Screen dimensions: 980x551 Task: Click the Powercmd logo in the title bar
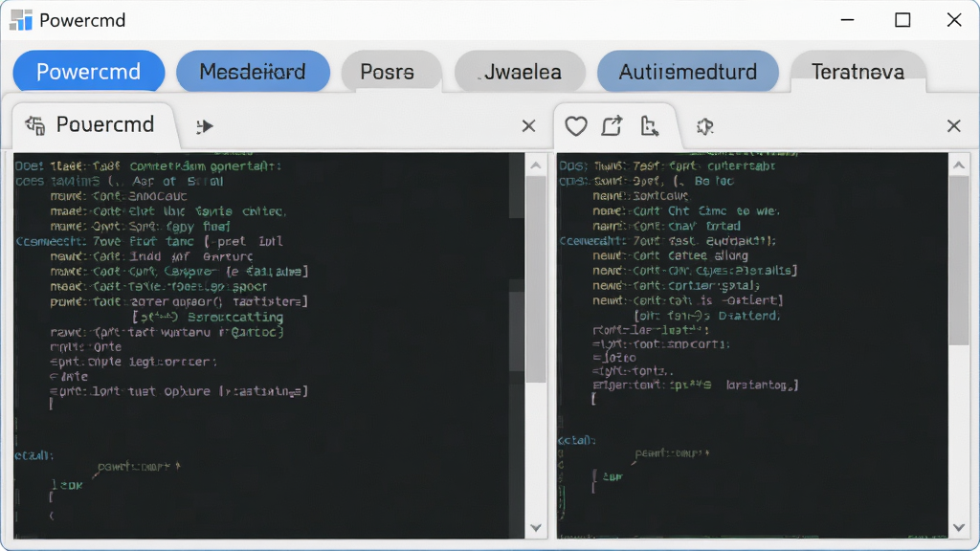point(21,20)
